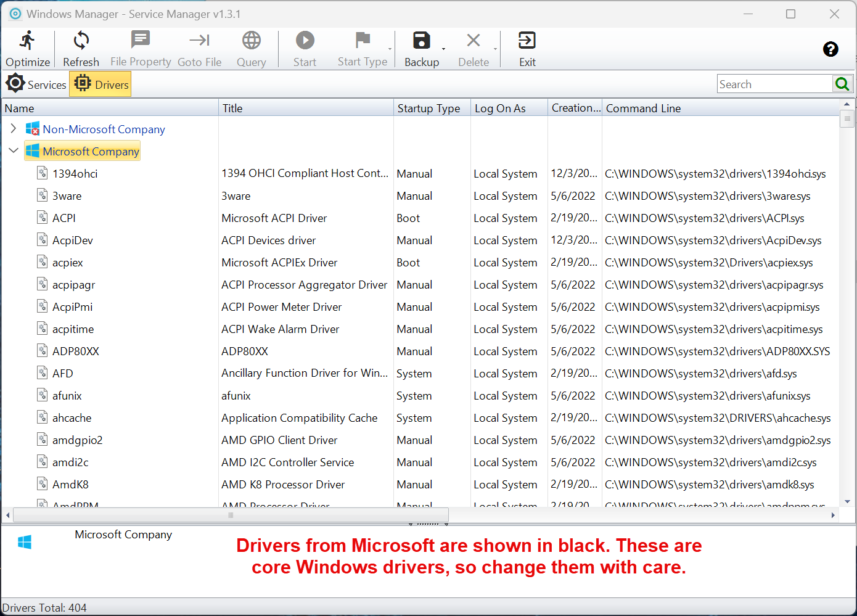Image resolution: width=857 pixels, height=616 pixels.
Task: Open the Start Type dropdown arrow
Action: [x=390, y=49]
